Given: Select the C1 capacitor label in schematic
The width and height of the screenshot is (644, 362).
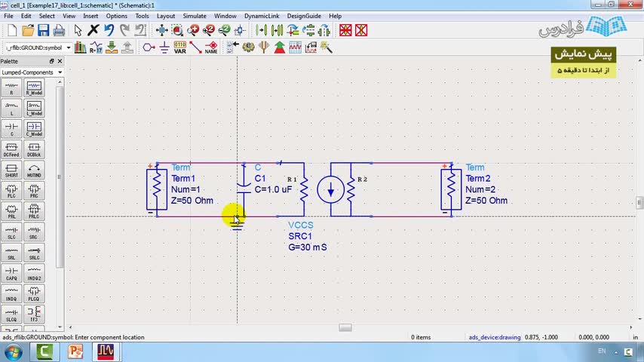Looking at the screenshot, I should (x=260, y=178).
